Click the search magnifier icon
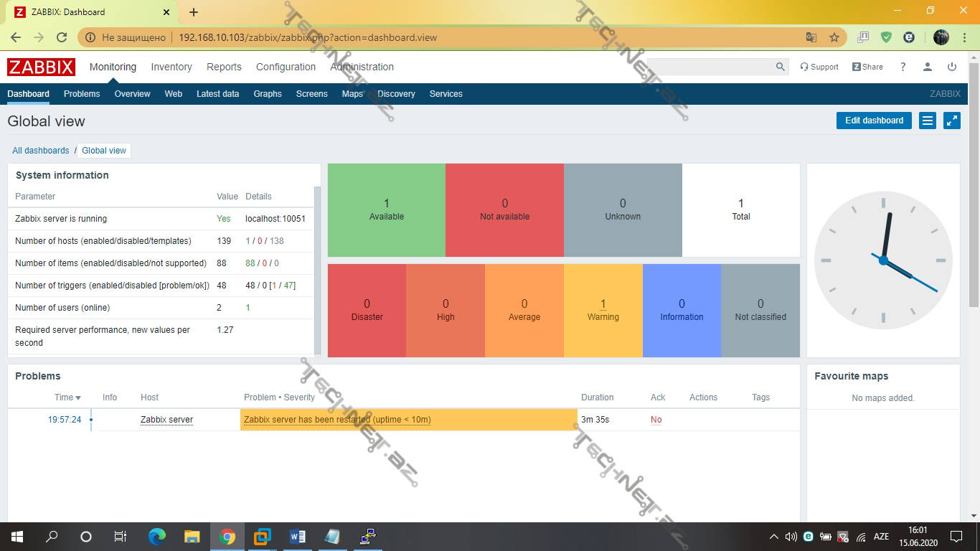This screenshot has height=551, width=980. pyautogui.click(x=781, y=67)
